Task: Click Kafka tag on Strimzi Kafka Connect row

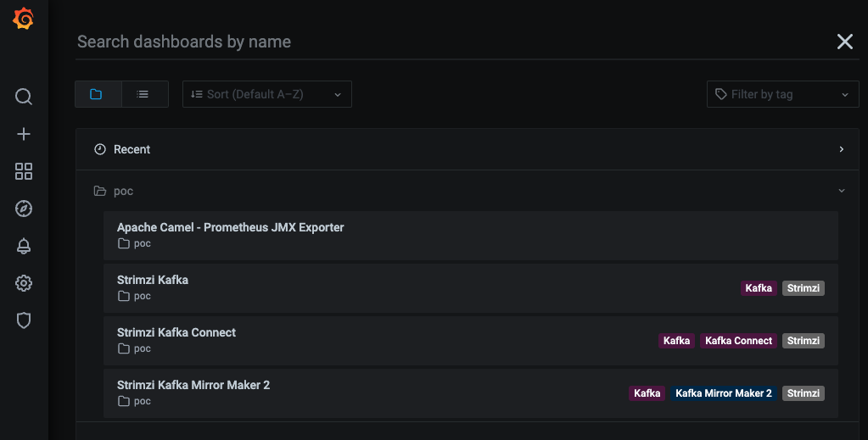Action: (676, 341)
